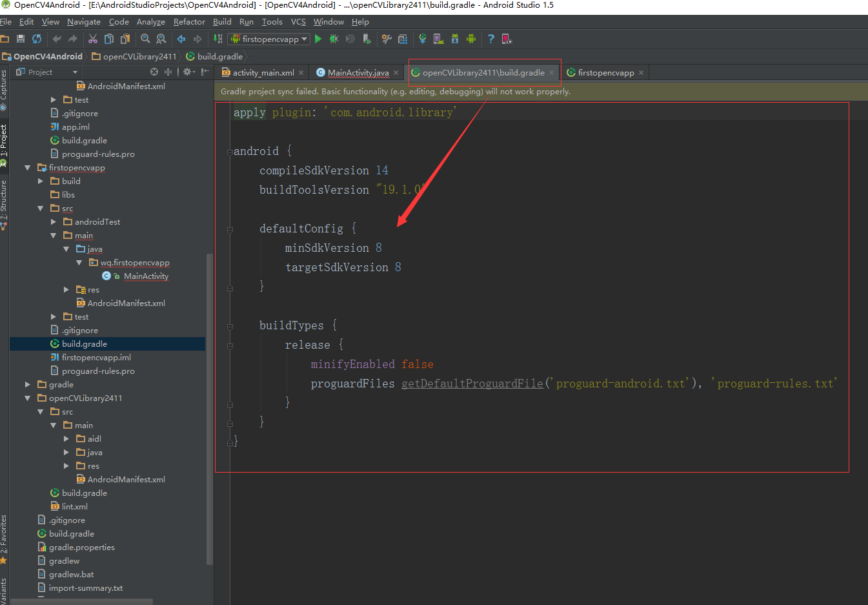
Task: Click Attach debugger to process icon
Action: tap(367, 39)
